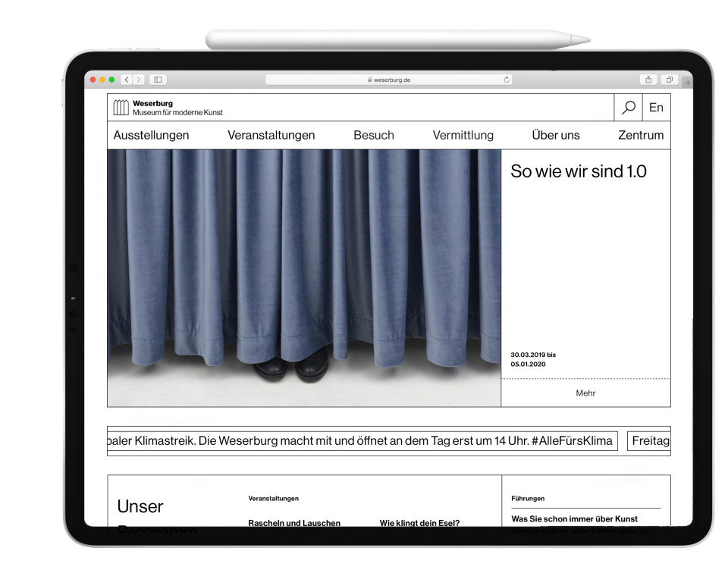Reload the page with the refresh icon
Image resolution: width=728 pixels, height=573 pixels.
[x=506, y=80]
